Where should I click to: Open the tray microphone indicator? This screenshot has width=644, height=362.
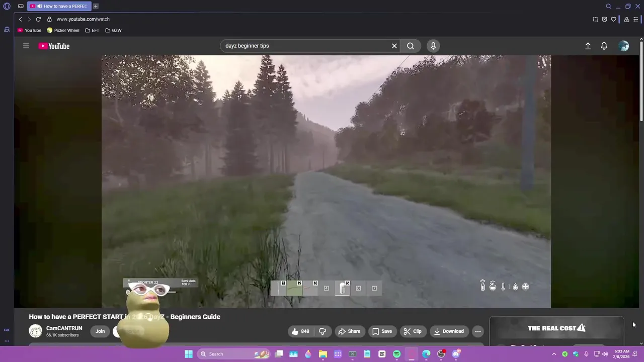586,354
